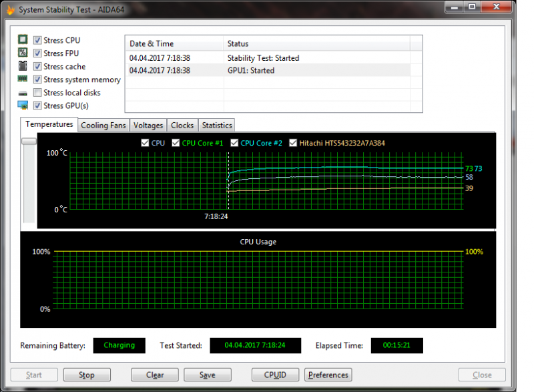Open the Voltages tab

tap(148, 126)
